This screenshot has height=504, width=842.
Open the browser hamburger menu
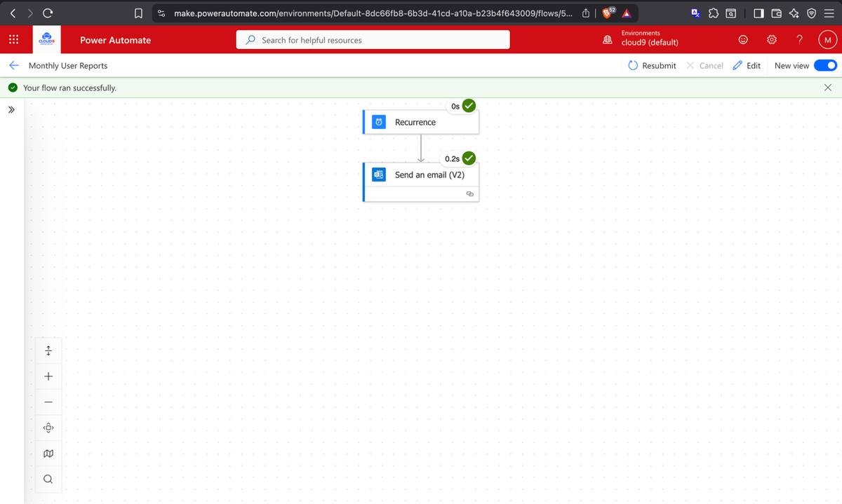coord(829,13)
